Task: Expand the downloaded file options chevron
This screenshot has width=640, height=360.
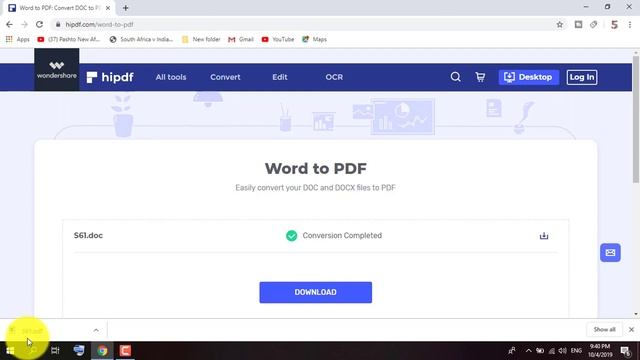Action: (x=96, y=330)
